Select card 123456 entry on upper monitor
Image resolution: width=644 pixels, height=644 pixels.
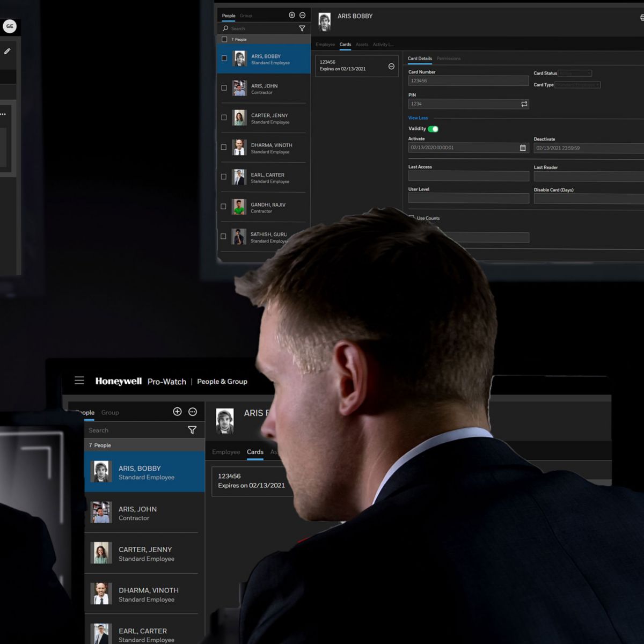[357, 65]
